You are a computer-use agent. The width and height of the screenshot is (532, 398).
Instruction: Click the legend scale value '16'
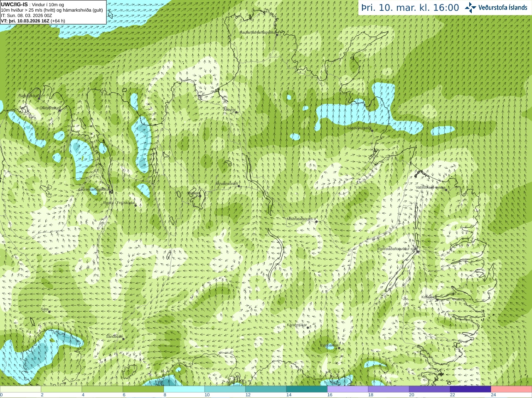tap(330, 395)
